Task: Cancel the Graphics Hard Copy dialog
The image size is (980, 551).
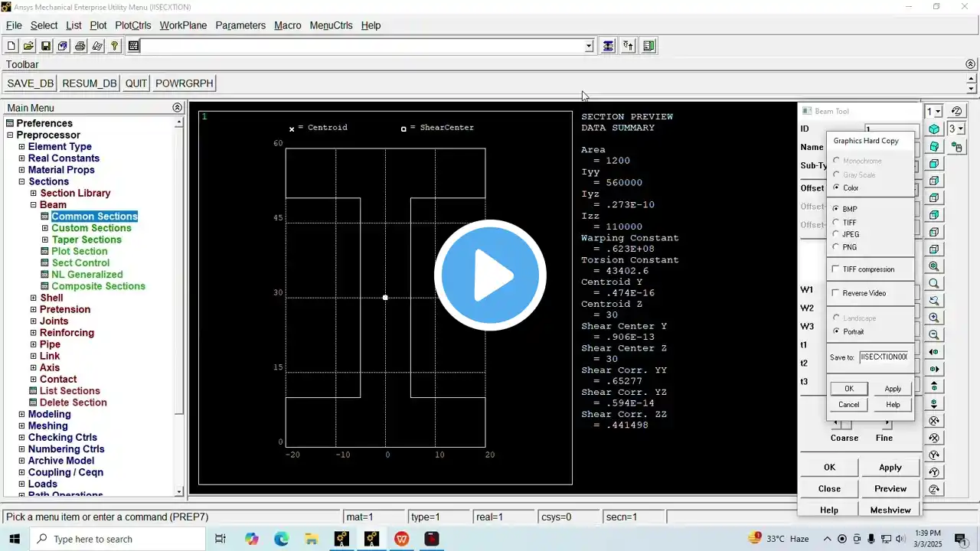Action: tap(848, 405)
